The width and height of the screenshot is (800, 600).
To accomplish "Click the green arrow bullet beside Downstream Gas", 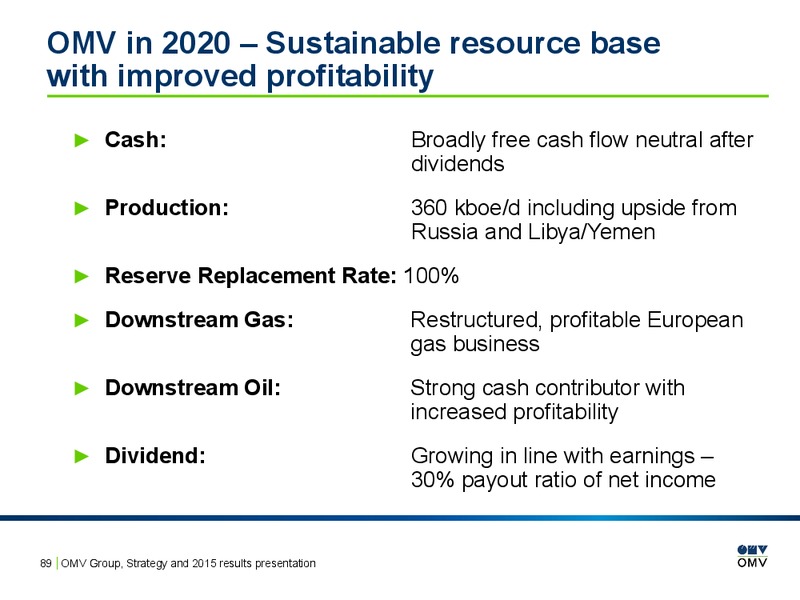I will (x=82, y=320).
